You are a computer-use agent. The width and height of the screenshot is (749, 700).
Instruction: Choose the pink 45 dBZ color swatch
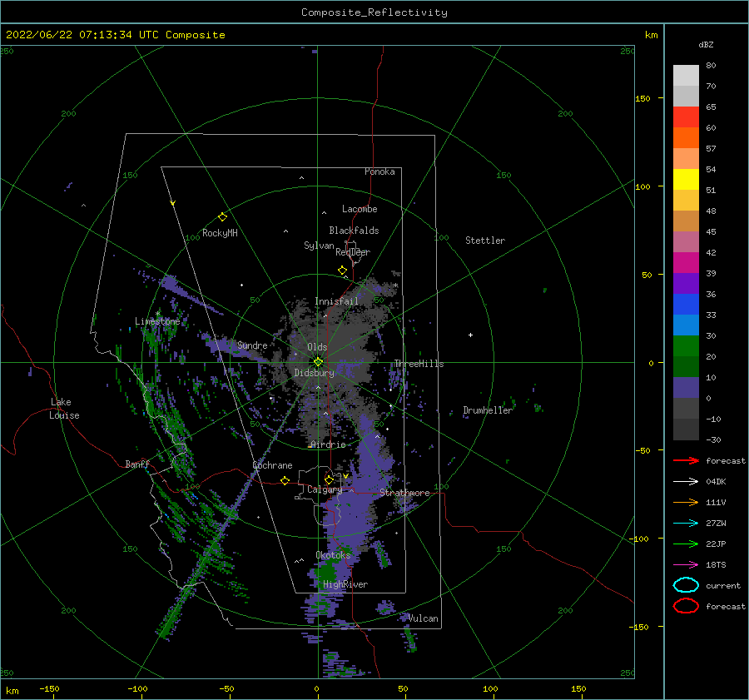point(686,241)
